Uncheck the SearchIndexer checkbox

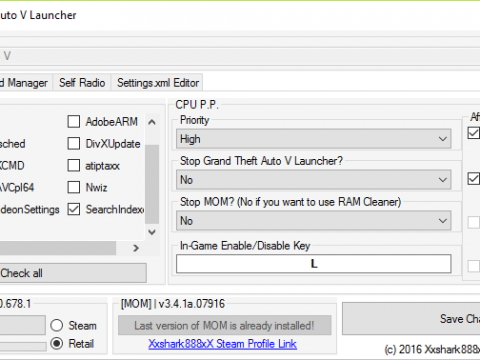tap(74, 209)
